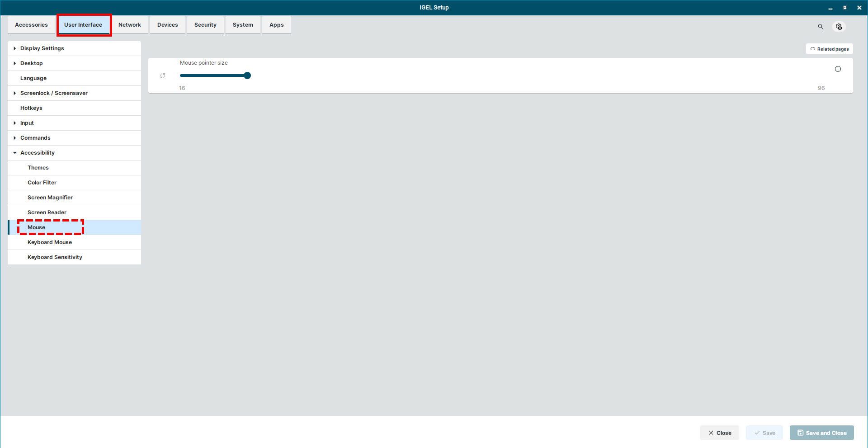Open the settings gear icon at top right
Screen dimensions: 868x448
click(839, 27)
